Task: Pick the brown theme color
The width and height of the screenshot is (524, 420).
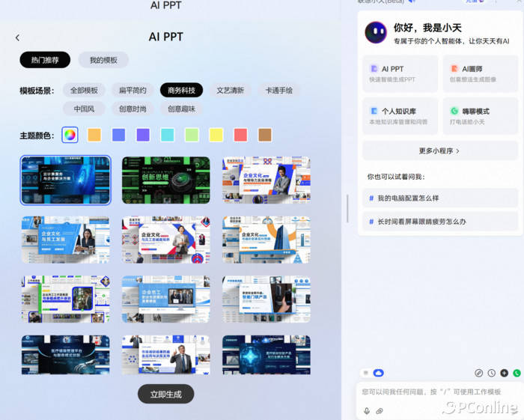Action: (x=265, y=135)
